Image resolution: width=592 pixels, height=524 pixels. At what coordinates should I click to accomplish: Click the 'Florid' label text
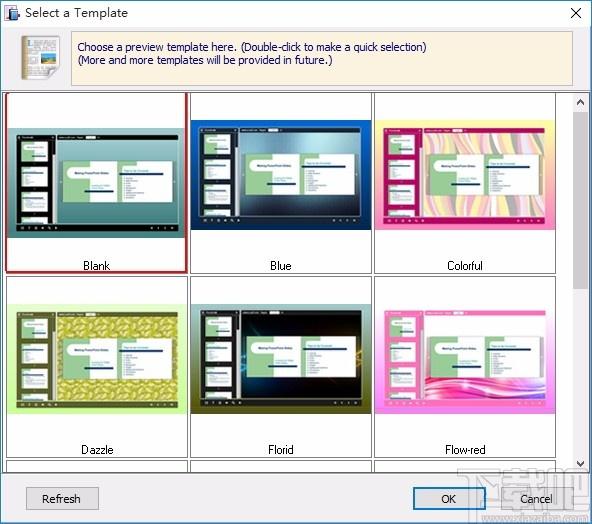click(x=281, y=450)
